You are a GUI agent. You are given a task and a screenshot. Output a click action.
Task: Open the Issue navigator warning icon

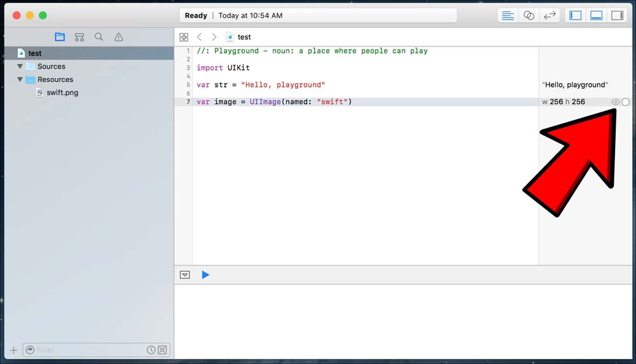point(118,37)
